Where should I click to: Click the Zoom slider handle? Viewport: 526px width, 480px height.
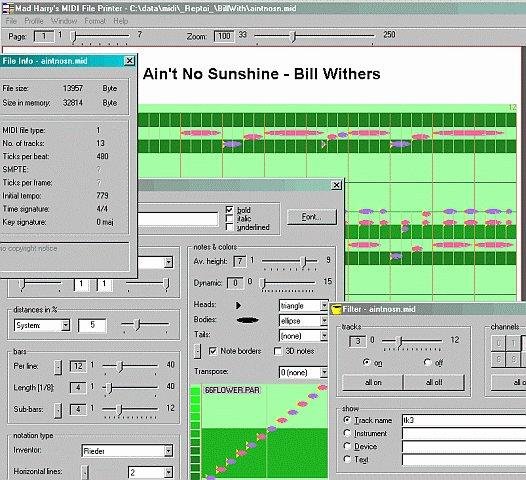coord(293,36)
